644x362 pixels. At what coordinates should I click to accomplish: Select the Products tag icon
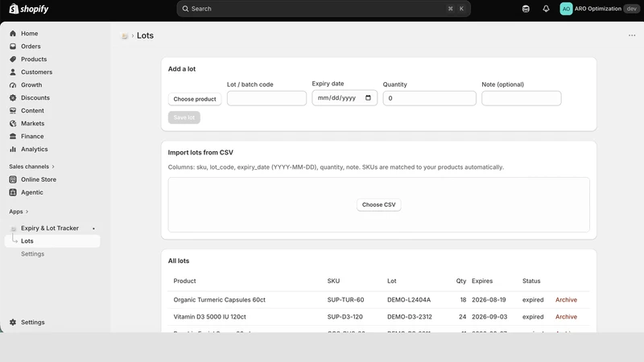pos(13,59)
